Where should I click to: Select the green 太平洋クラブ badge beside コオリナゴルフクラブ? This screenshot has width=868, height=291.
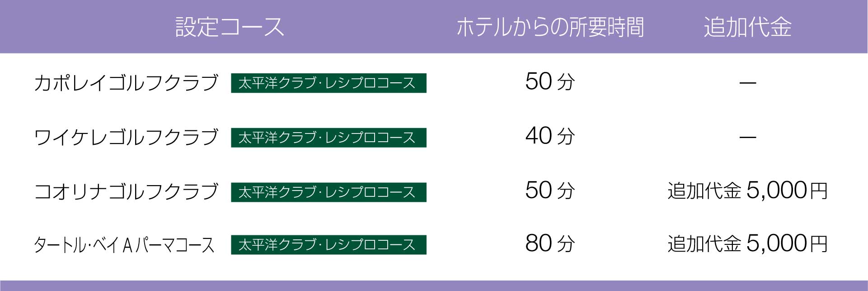(x=328, y=192)
